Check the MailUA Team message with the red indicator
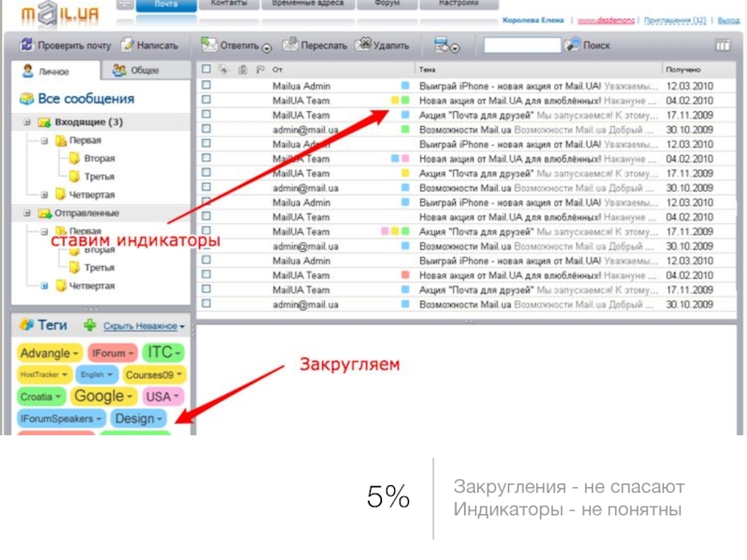The image size is (747, 560). [x=206, y=274]
